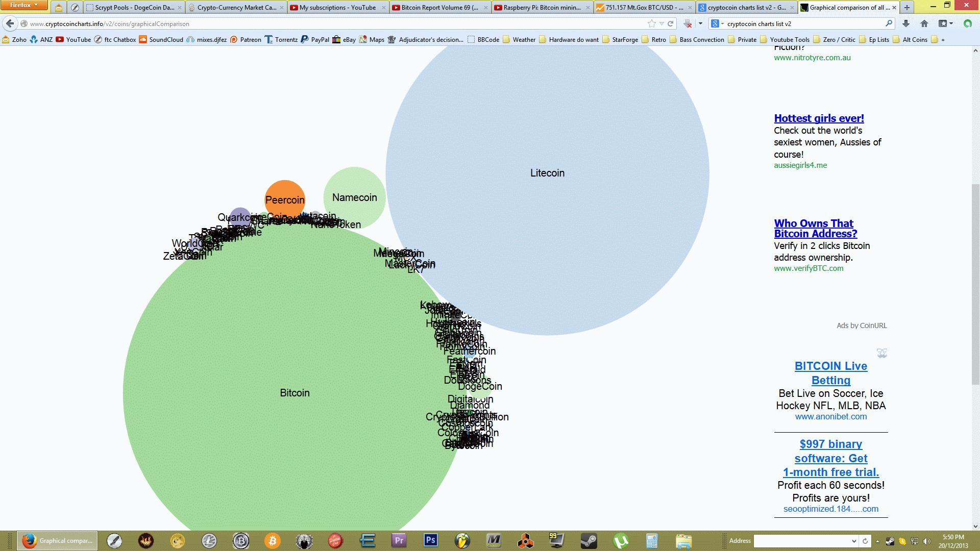Viewport: 980px width, 551px height.
Task: Show hidden system tray icons
Action: coord(877,541)
